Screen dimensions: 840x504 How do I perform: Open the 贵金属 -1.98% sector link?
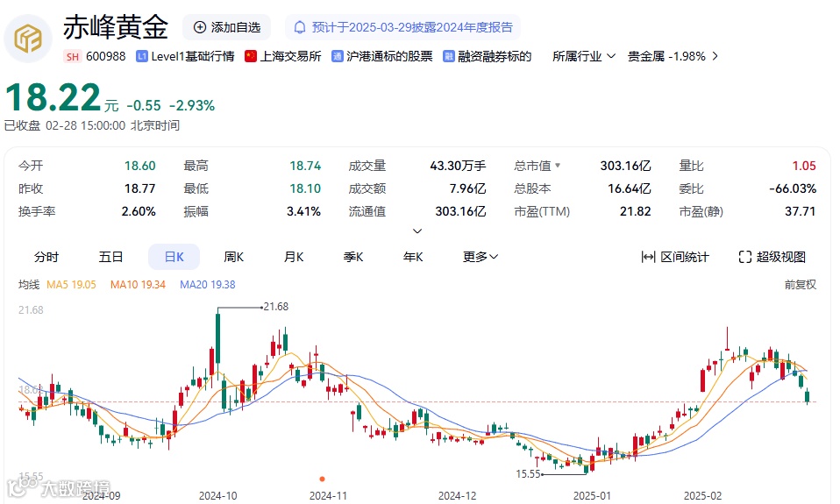point(666,56)
